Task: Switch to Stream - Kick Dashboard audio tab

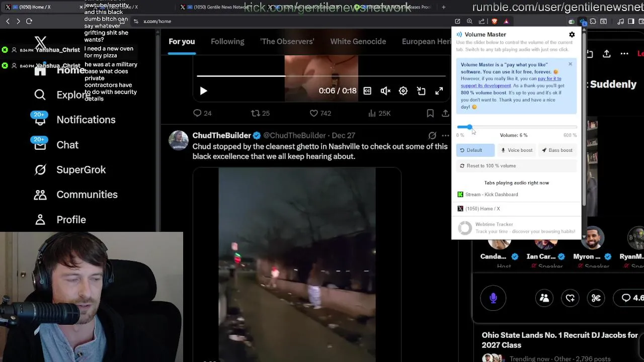Action: pyautogui.click(x=516, y=195)
